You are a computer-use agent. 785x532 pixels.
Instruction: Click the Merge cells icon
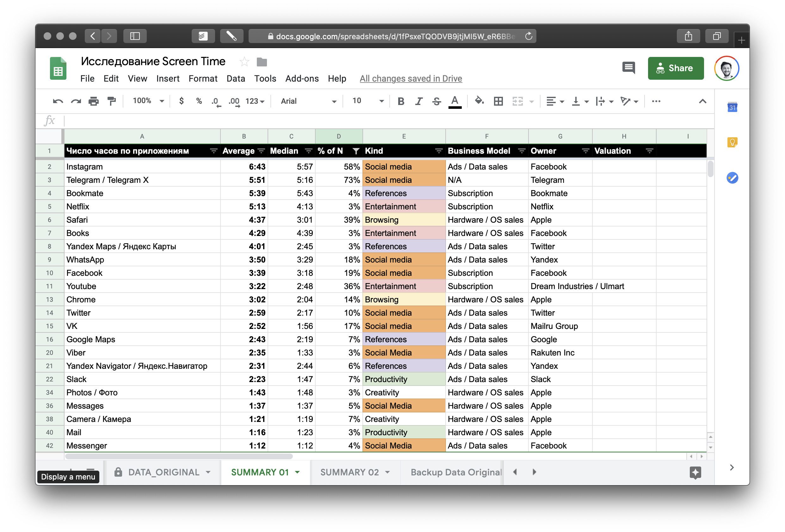click(x=517, y=101)
